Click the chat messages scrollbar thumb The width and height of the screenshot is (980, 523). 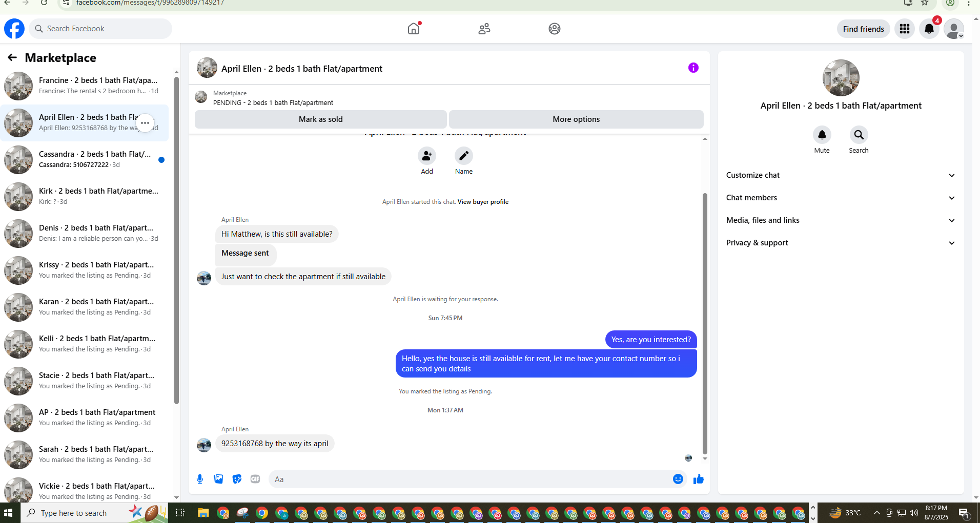click(x=705, y=324)
